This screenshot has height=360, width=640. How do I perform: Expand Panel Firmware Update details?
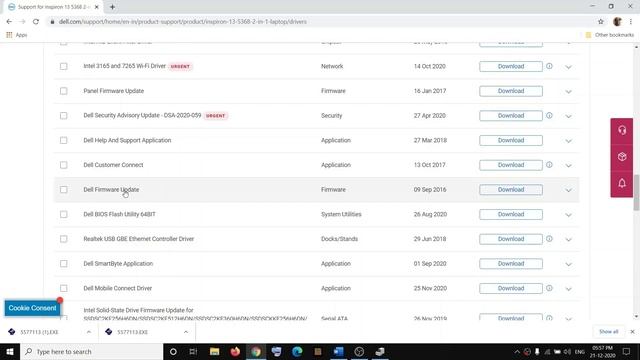tap(569, 92)
